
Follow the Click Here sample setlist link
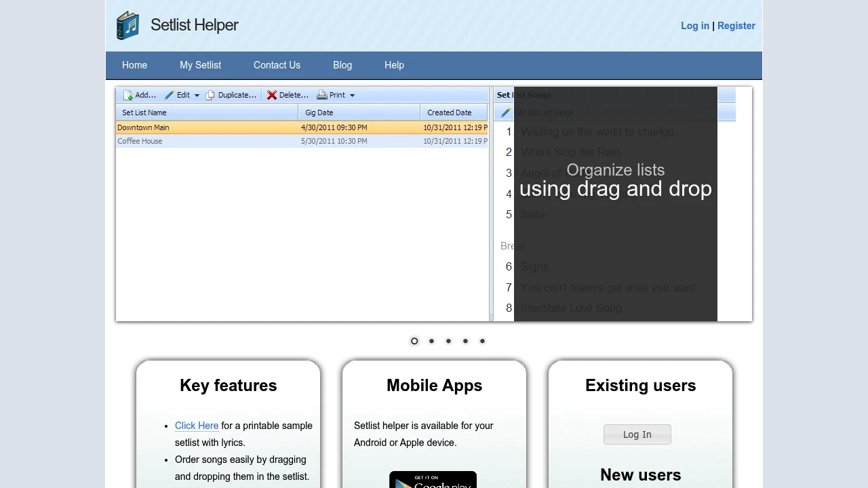(197, 426)
